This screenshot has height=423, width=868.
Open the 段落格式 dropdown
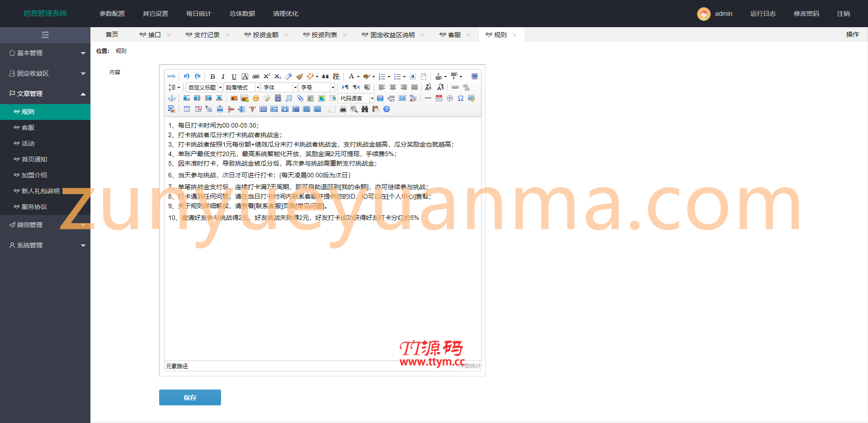tap(242, 87)
